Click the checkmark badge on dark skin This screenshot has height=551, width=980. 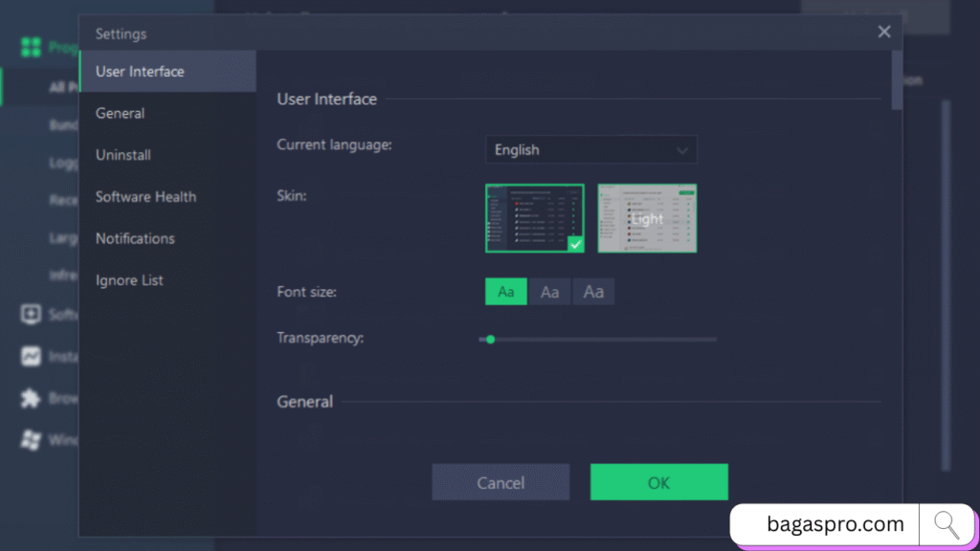tap(574, 245)
